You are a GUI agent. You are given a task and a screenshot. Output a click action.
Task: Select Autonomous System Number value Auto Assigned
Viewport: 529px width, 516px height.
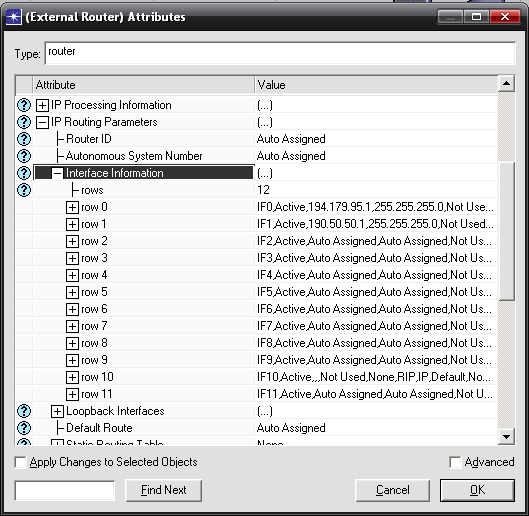click(x=291, y=156)
